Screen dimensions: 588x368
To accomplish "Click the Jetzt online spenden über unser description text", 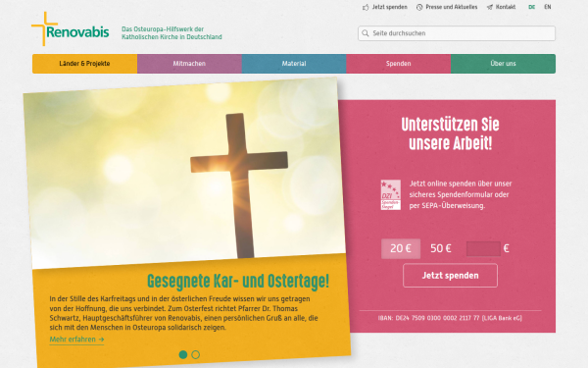I will pyautogui.click(x=461, y=194).
